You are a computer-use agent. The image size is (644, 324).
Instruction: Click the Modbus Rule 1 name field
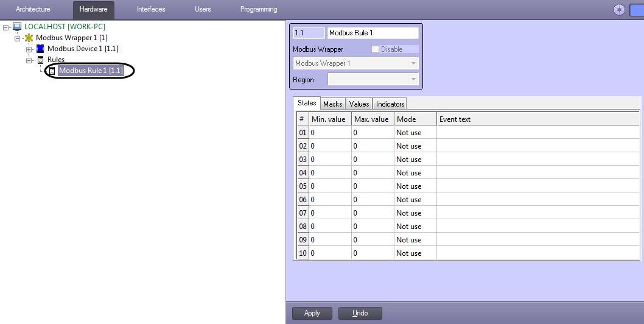(x=373, y=33)
